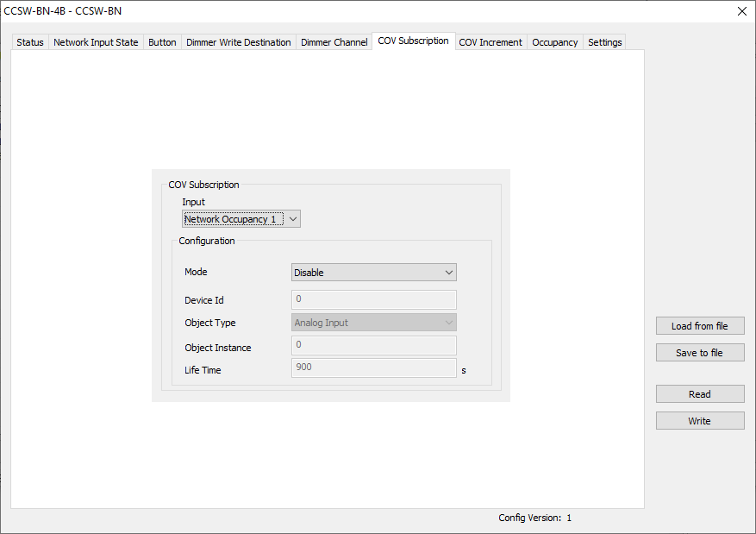The width and height of the screenshot is (756, 534).
Task: Select the COV Subscription tab
Action: 413,41
